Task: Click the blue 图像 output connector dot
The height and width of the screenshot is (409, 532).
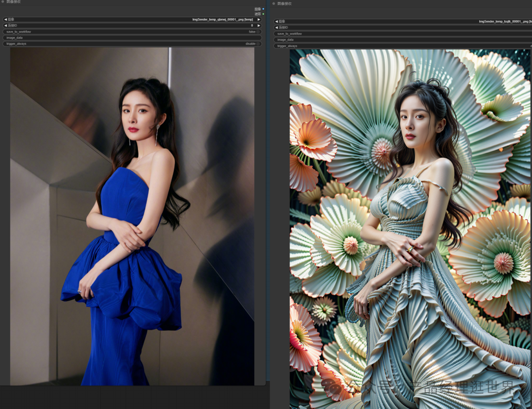Action: tap(263, 9)
